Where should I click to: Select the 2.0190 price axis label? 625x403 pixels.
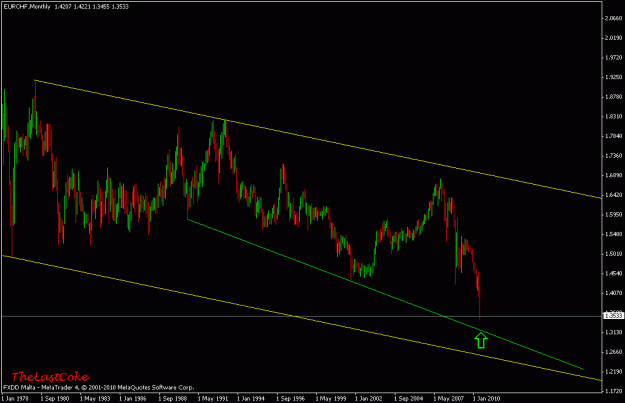coord(613,38)
